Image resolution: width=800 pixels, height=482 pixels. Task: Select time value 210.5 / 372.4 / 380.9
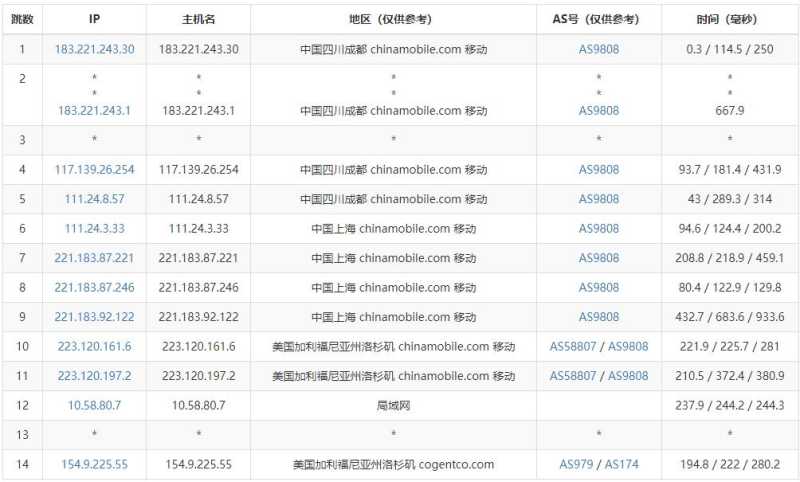[x=730, y=376]
